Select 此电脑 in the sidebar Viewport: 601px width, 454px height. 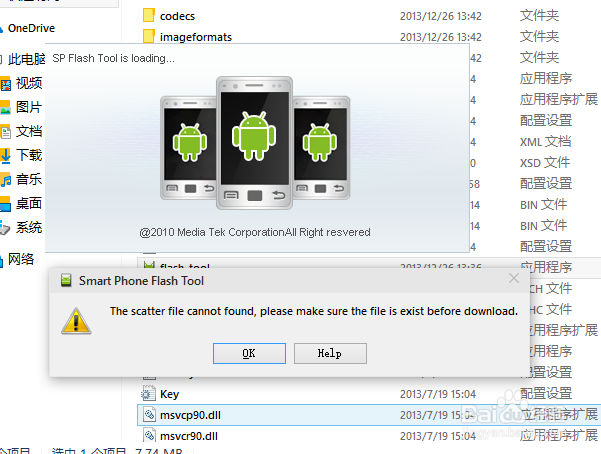pyautogui.click(x=26, y=59)
